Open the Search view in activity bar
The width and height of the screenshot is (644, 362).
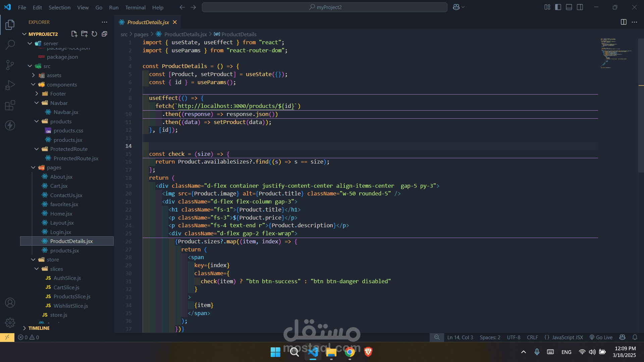pos(10,44)
